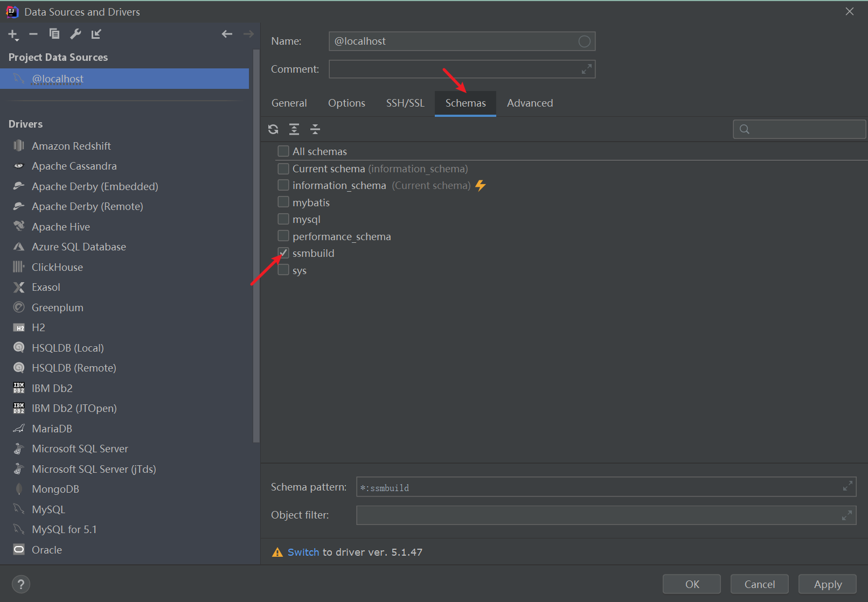This screenshot has height=602, width=868.
Task: Select the Apache Cassandra driver
Action: (124, 166)
